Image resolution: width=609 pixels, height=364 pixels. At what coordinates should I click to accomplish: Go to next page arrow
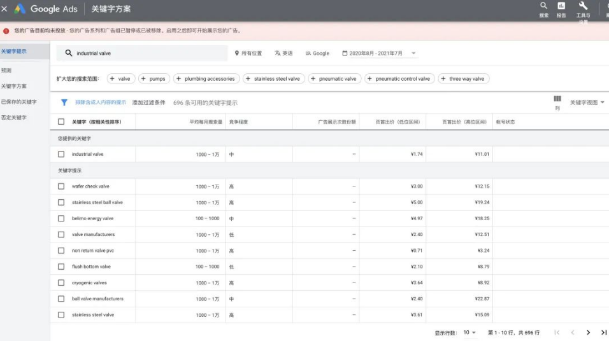(588, 333)
